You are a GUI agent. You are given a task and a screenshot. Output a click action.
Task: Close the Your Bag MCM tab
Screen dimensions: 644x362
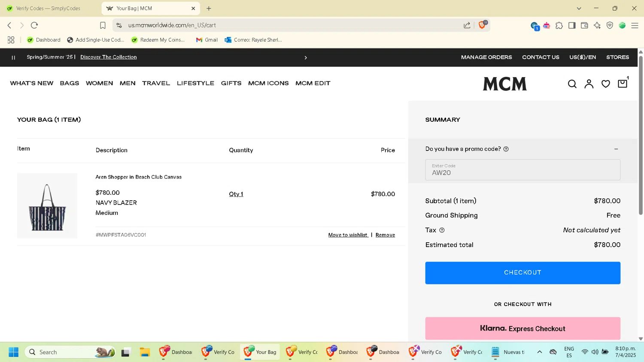[x=193, y=9]
